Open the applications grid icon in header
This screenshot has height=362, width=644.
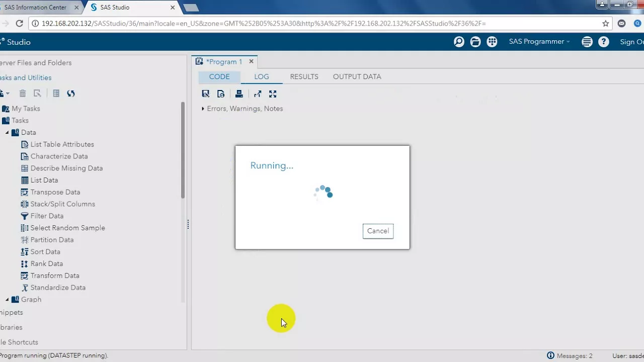492,42
